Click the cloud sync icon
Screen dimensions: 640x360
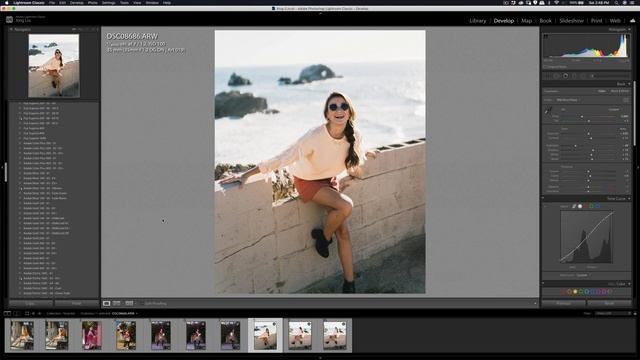632,20
